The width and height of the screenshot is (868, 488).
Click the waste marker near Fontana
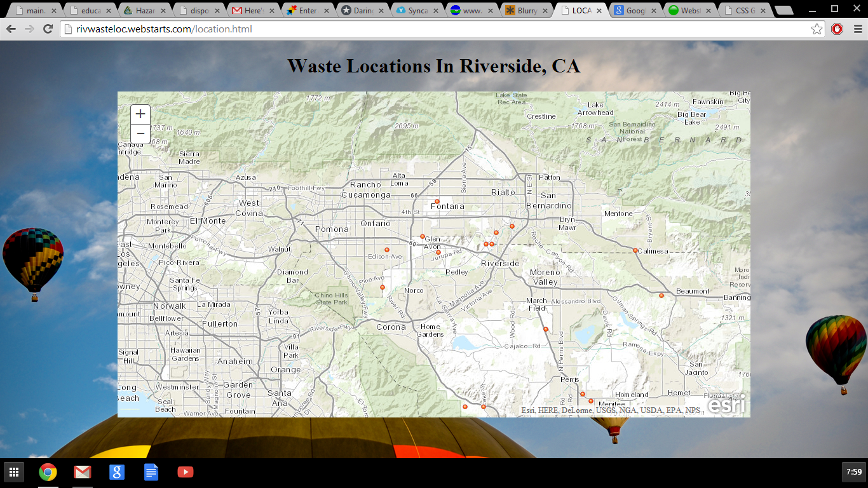[x=437, y=201]
